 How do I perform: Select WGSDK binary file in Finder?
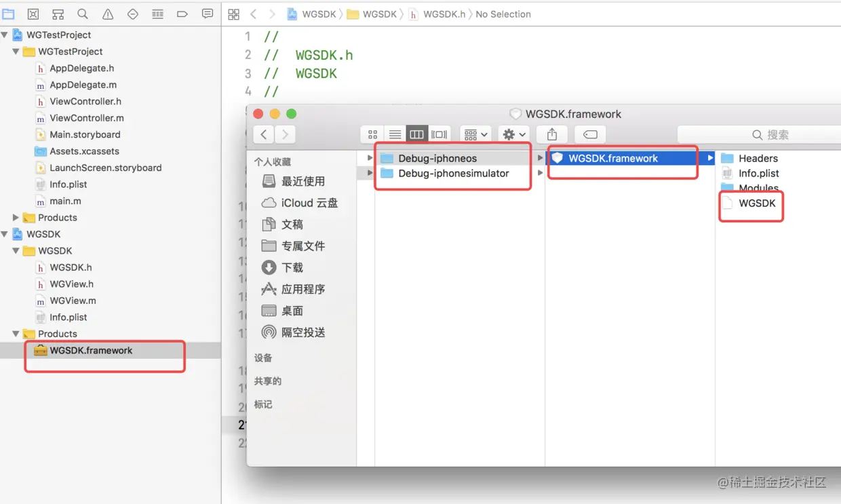[x=757, y=203]
